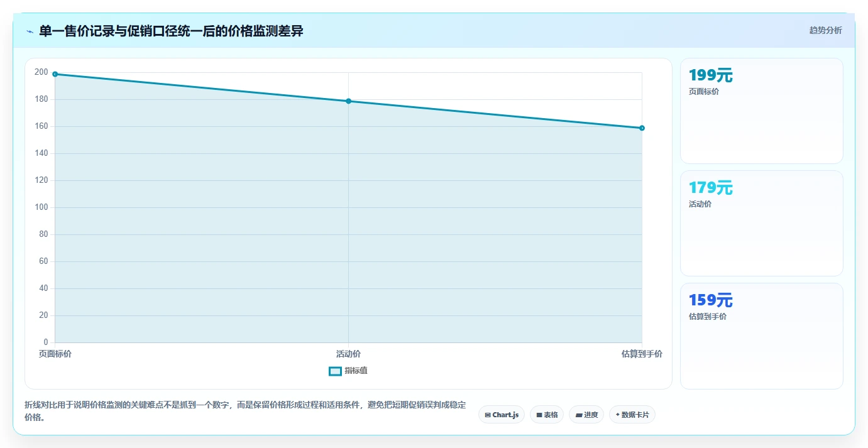This screenshot has height=448, width=868.
Task: Click the 200 y-axis tick label
Action: pyautogui.click(x=41, y=72)
